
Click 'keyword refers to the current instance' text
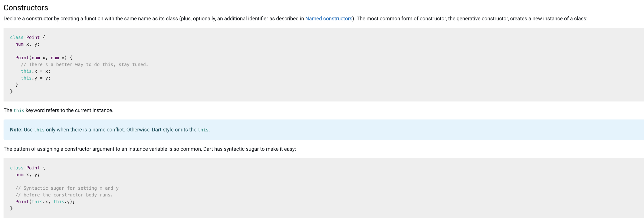[69, 110]
